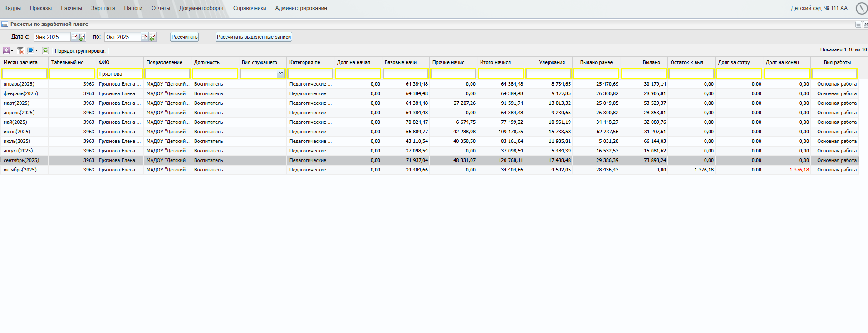
Task: Click the purple gear settings icon
Action: point(6,50)
